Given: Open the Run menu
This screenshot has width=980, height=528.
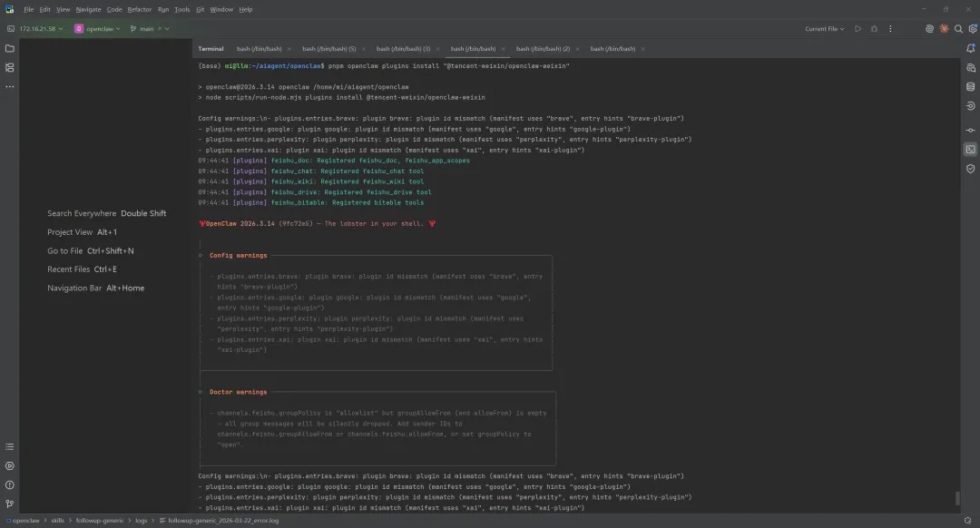Looking at the screenshot, I should click(x=163, y=9).
